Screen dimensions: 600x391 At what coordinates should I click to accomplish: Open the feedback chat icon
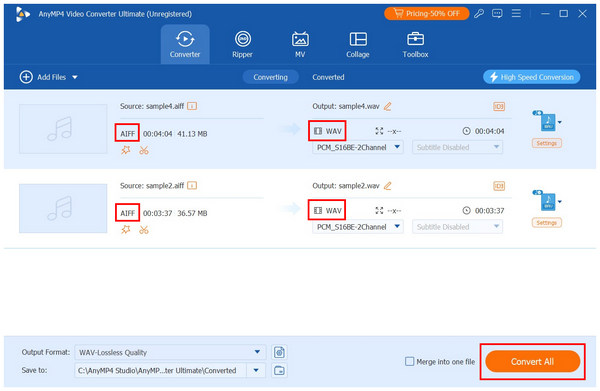(x=497, y=14)
